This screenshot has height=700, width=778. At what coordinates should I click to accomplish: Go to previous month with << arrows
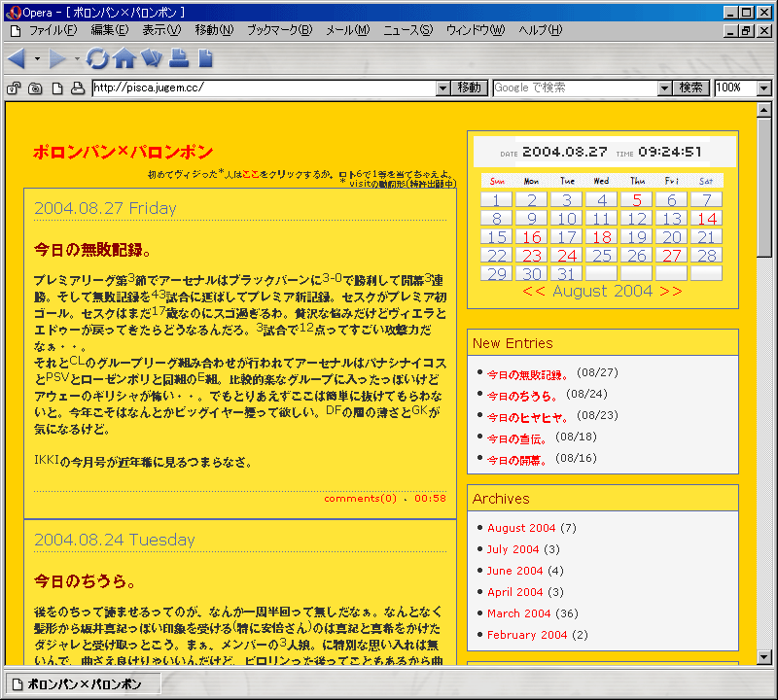(534, 292)
